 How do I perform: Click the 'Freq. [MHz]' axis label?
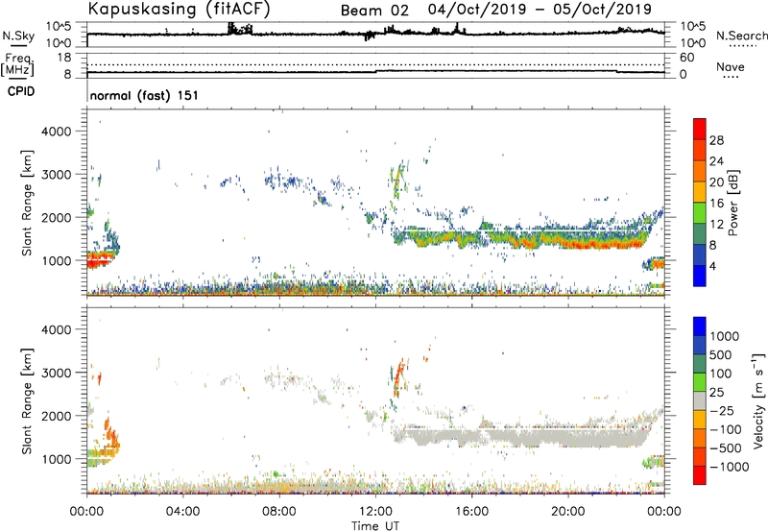click(18, 65)
